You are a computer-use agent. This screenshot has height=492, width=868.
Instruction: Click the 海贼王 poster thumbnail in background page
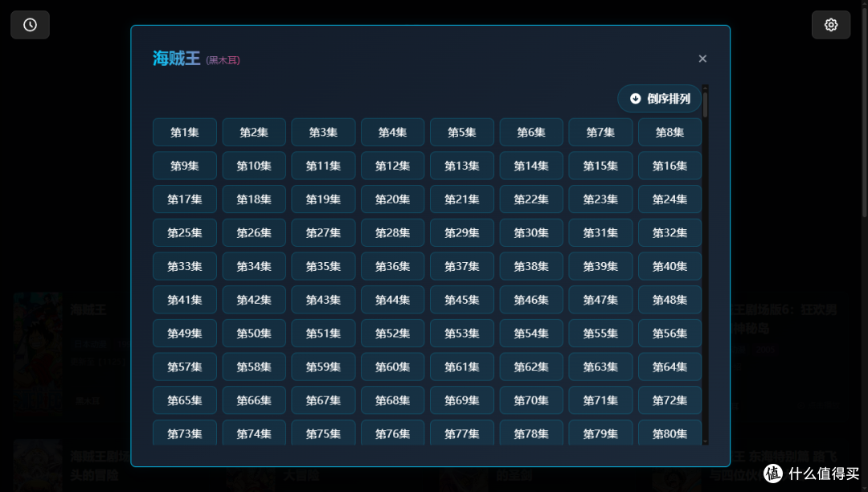(x=38, y=353)
